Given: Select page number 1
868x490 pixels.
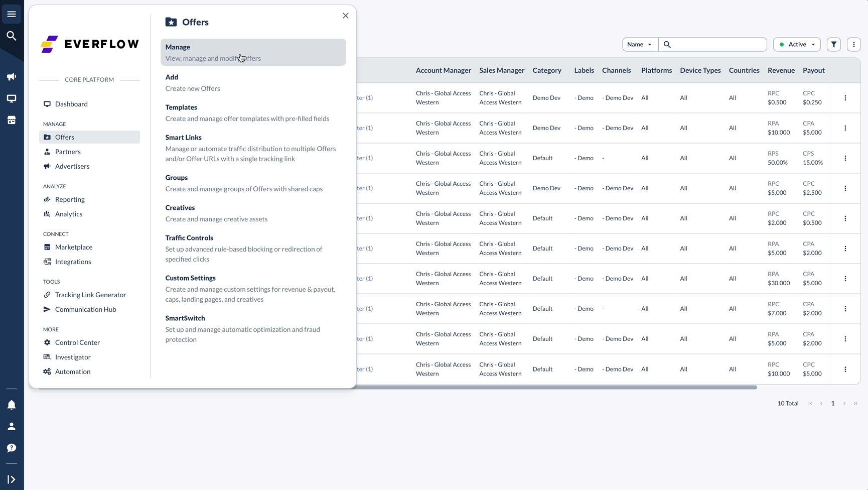Looking at the screenshot, I should point(833,403).
